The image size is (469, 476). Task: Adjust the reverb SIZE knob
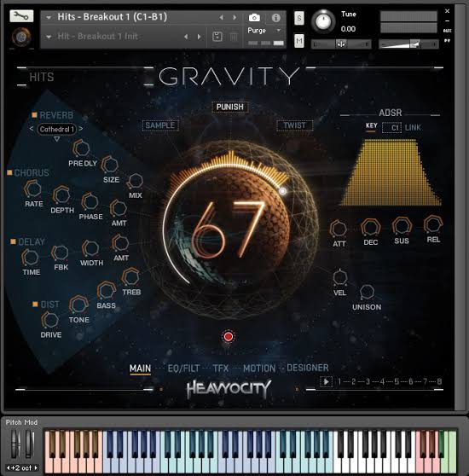(x=109, y=165)
